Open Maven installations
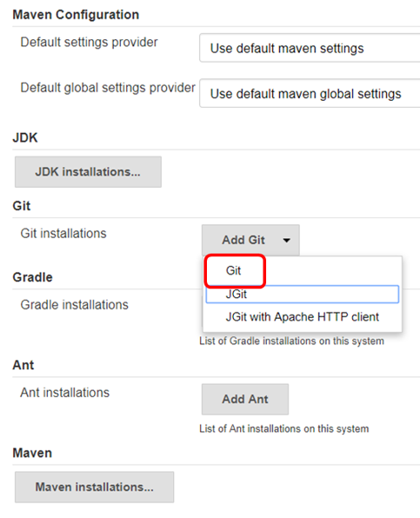Viewport: 420px width, 518px height. point(94,487)
